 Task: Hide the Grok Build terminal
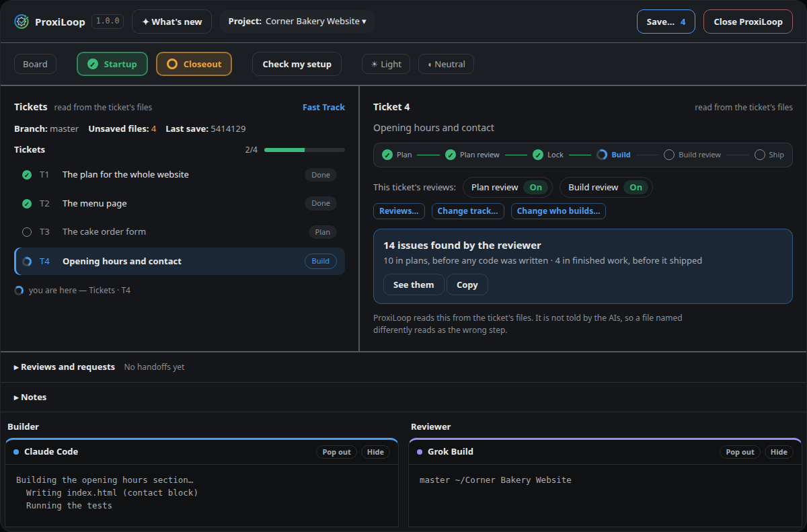click(x=779, y=452)
